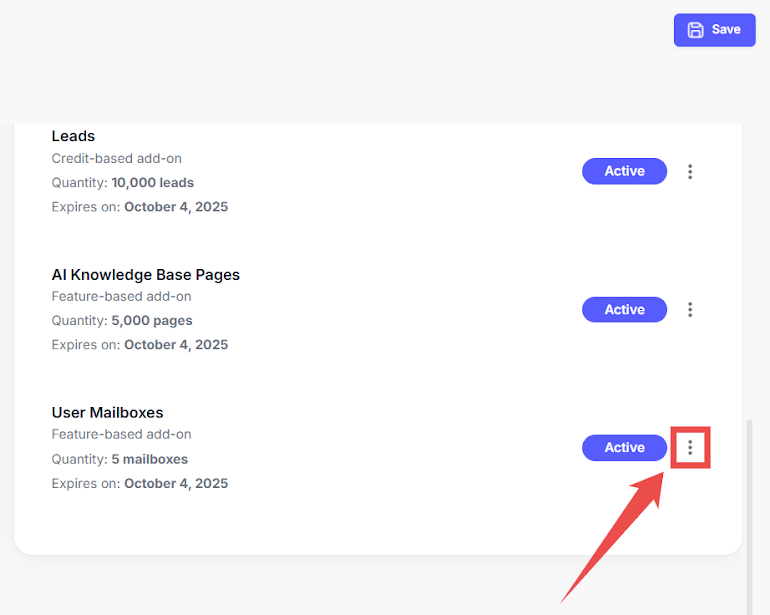770x615 pixels.
Task: Click AI Knowledge Base Pages expiration date
Action: 175,345
